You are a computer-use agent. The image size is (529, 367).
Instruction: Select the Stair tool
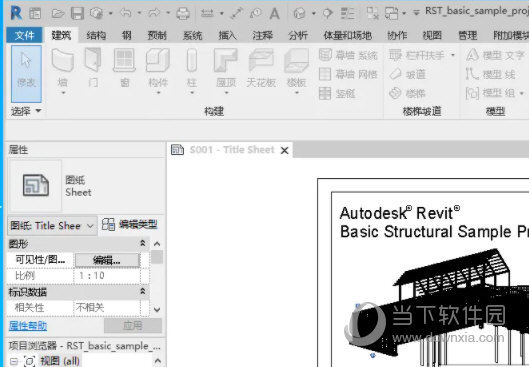coord(408,93)
